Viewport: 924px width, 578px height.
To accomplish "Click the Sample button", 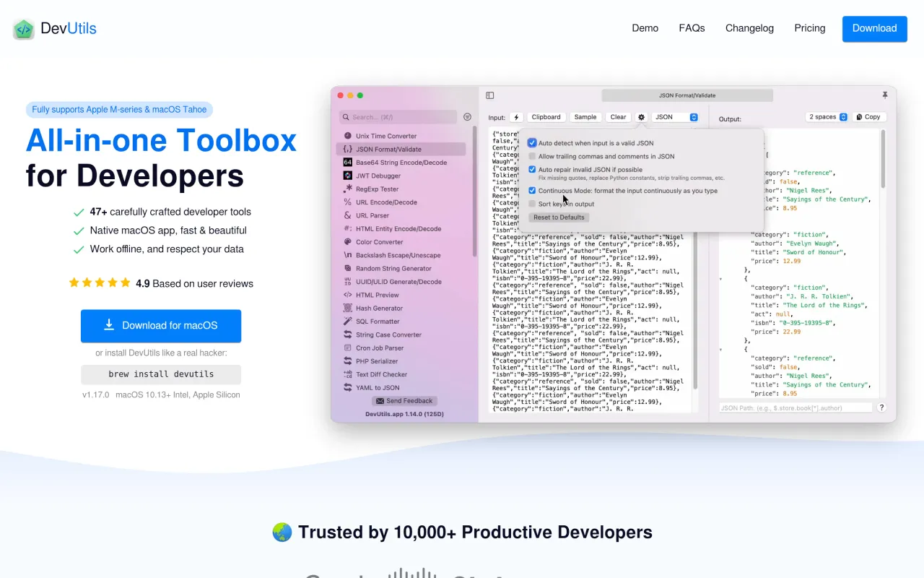I will pyautogui.click(x=585, y=117).
